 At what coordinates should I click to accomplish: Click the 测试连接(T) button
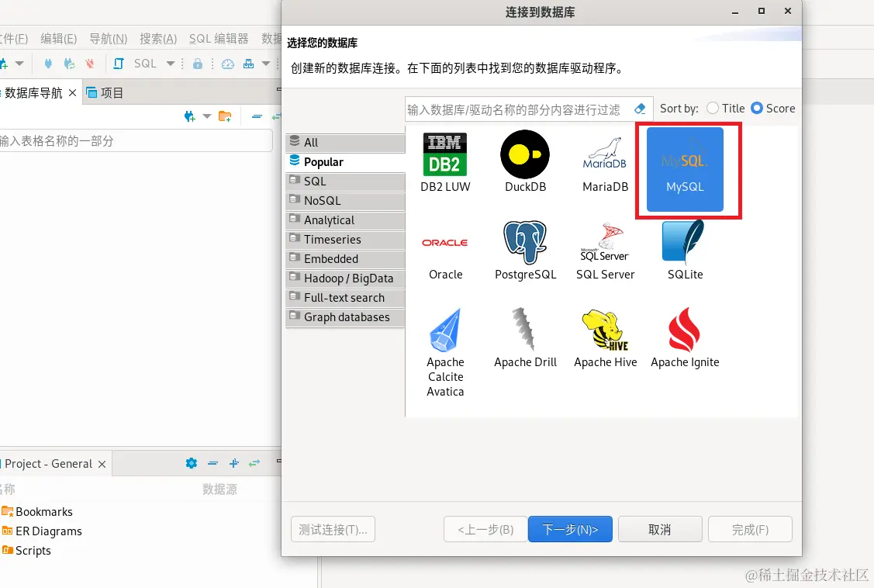tap(333, 528)
